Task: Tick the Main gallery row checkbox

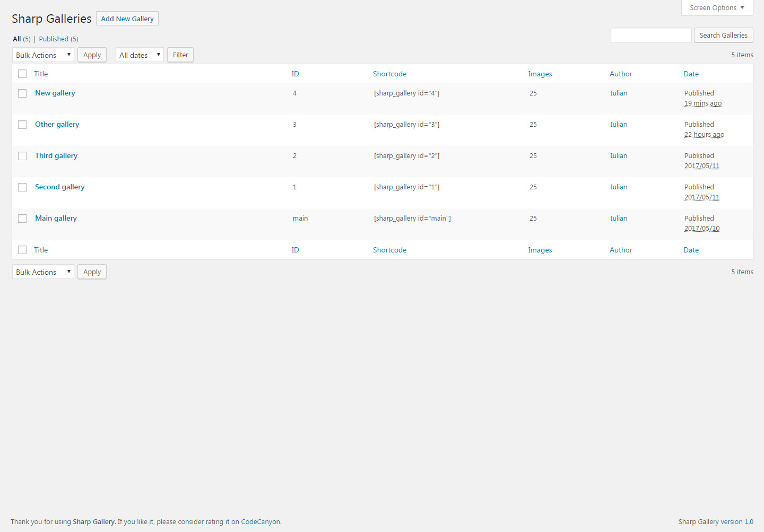Action: (x=22, y=219)
